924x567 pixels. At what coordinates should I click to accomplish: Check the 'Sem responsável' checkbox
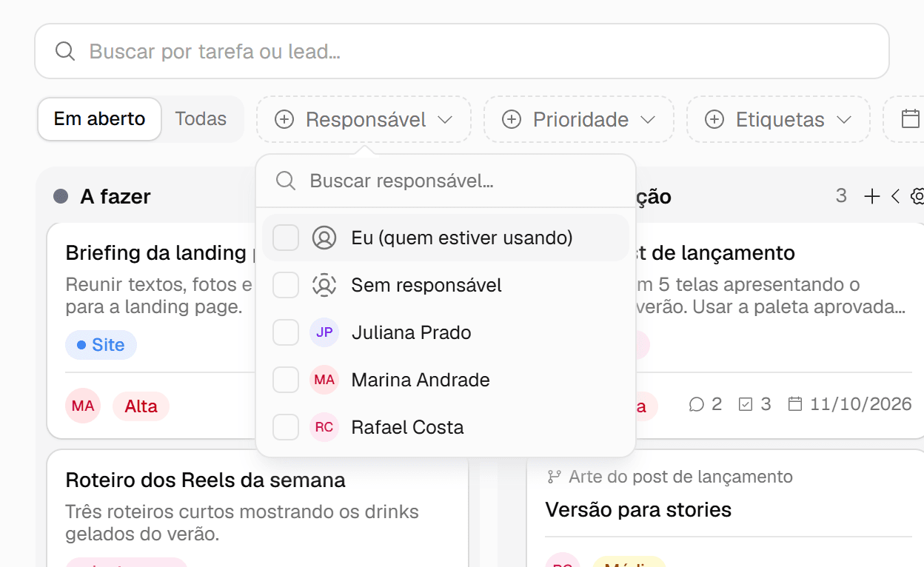click(286, 285)
